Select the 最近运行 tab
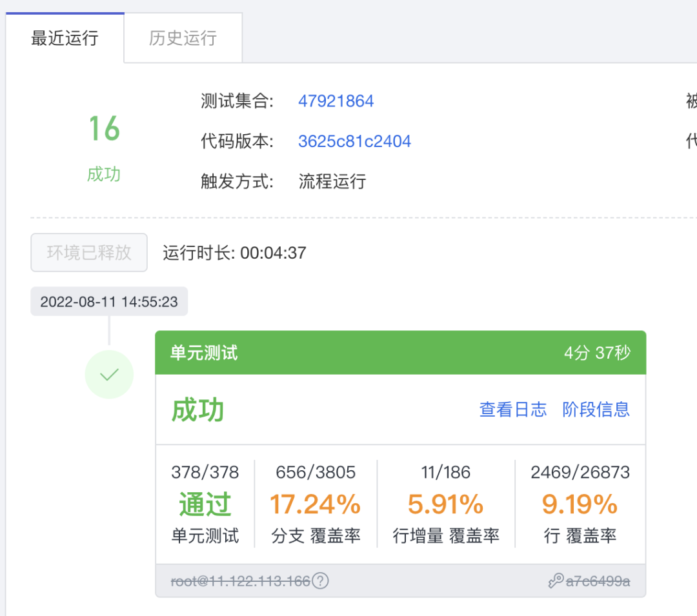This screenshot has width=697, height=616. click(65, 38)
